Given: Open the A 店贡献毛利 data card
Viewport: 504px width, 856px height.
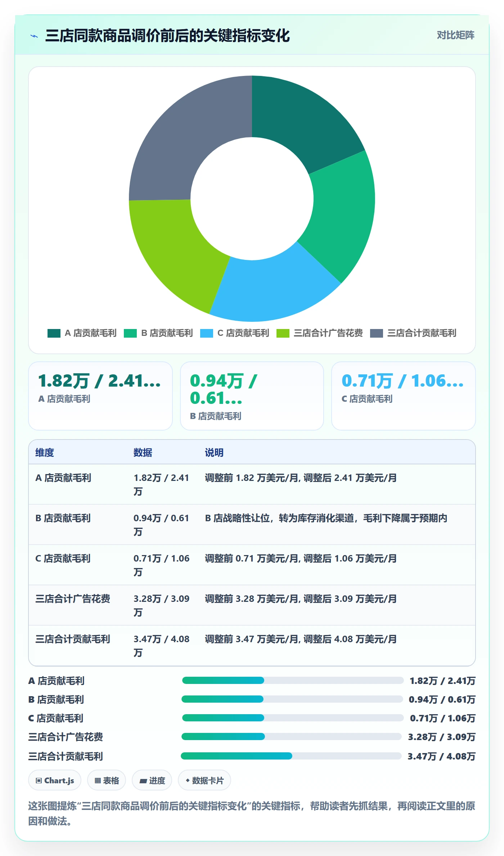Looking at the screenshot, I should (100, 396).
